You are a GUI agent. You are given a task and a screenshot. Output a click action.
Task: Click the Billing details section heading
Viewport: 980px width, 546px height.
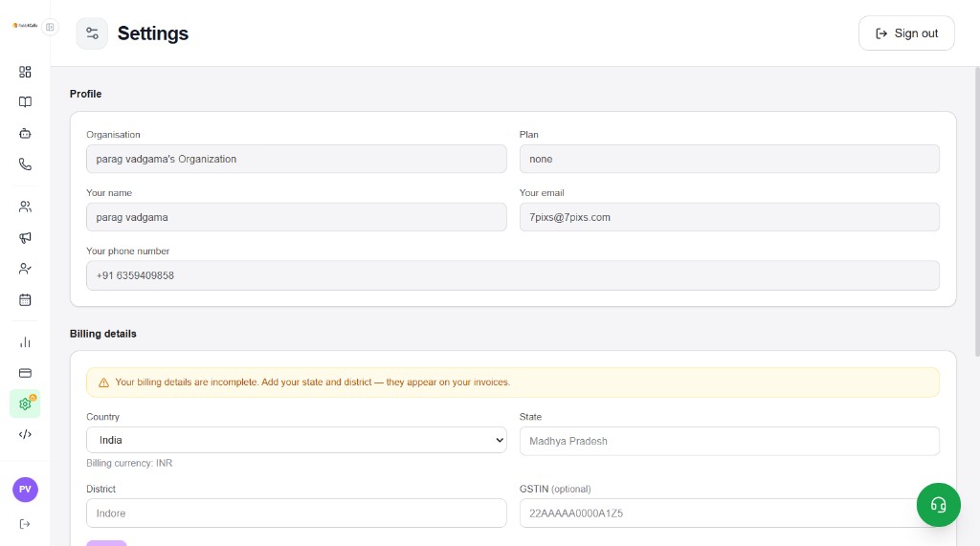103,334
